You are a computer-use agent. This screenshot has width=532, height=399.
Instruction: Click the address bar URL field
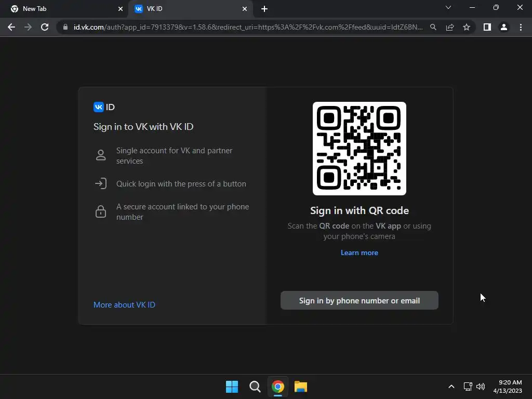[x=248, y=27]
